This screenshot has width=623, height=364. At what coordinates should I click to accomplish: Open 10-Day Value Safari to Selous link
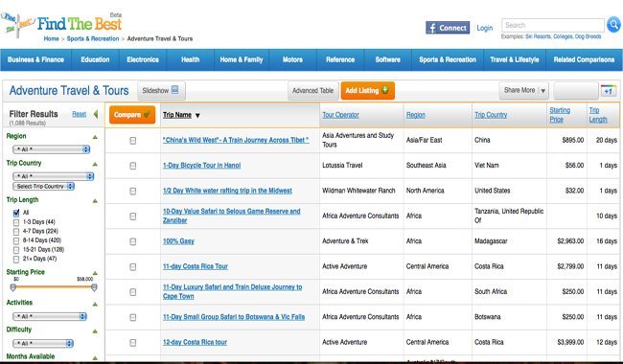tap(232, 216)
